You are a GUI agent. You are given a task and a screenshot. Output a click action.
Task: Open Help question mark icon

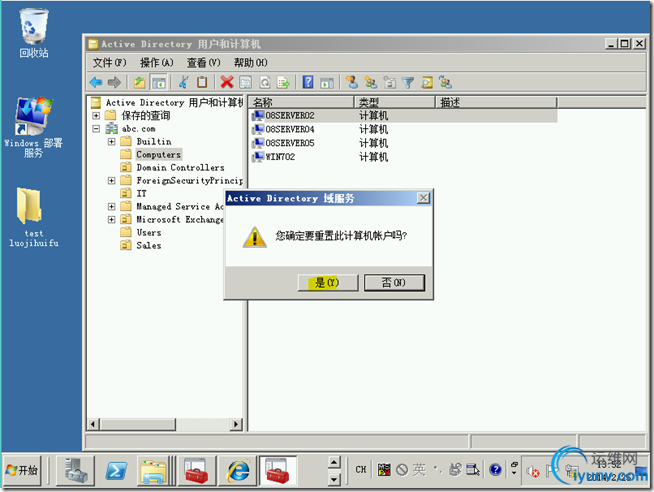coord(308,82)
